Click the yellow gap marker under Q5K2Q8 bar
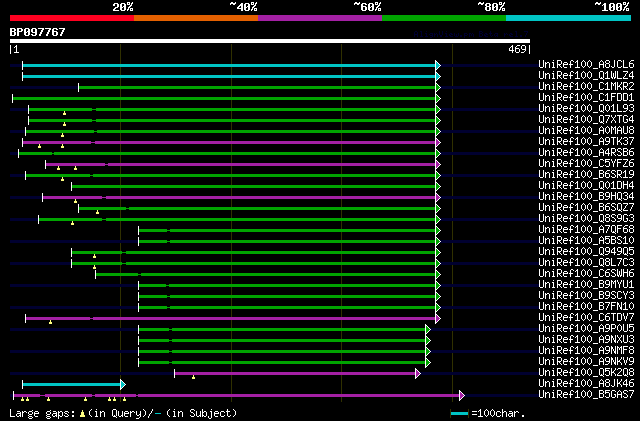 pos(193,377)
